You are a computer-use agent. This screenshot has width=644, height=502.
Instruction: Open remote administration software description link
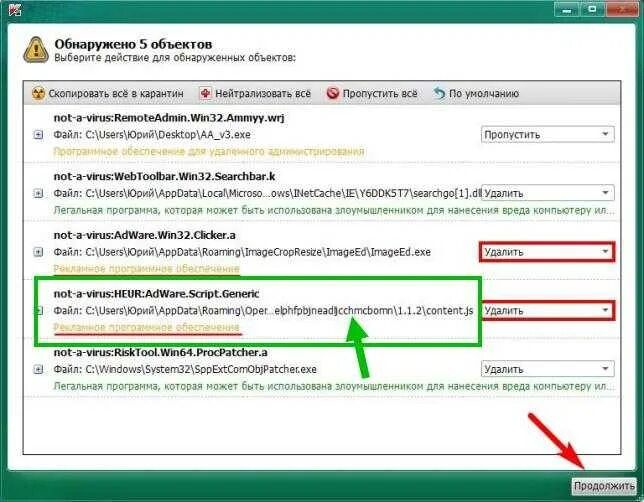[209, 152]
